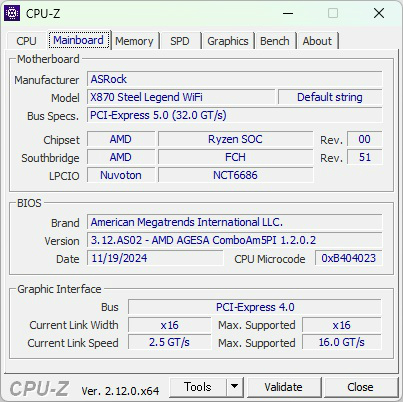Minimize the CPU-Z window
403x402 pixels.
288,13
